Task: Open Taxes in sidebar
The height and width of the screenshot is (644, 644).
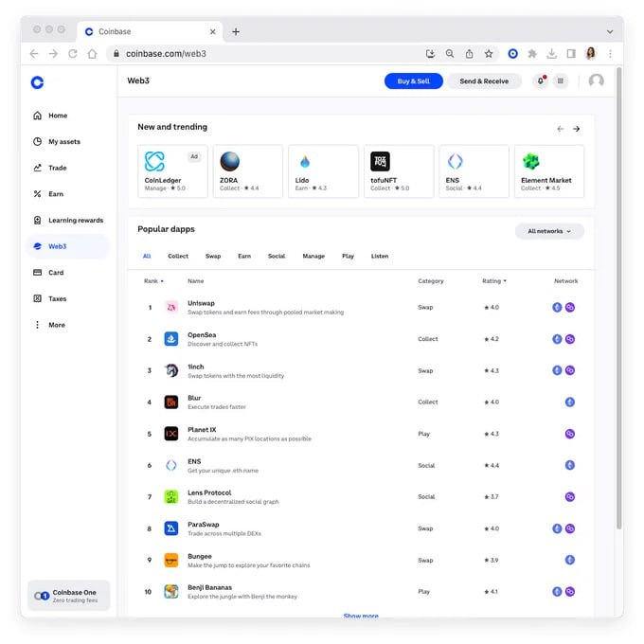Action: coord(68,298)
